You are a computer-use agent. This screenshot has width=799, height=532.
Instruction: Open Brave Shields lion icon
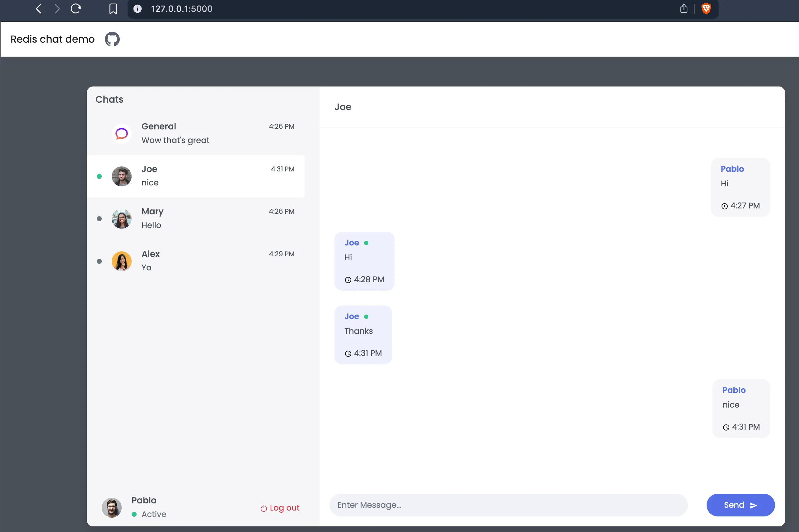point(706,9)
